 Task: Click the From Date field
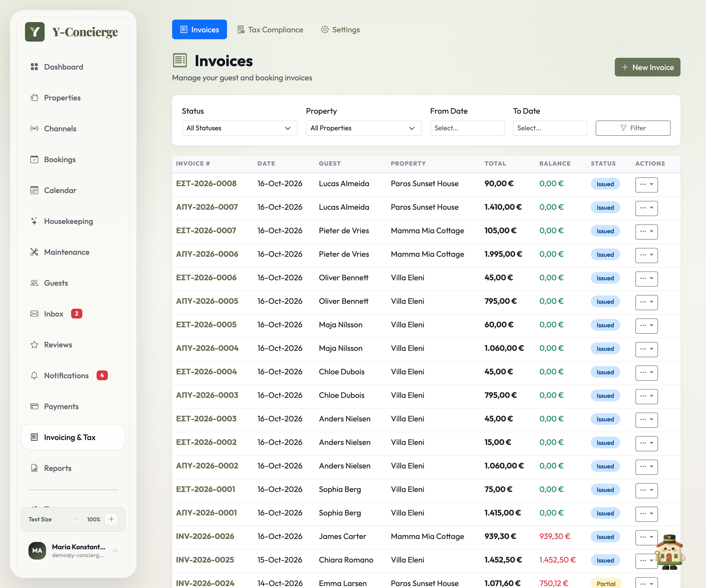(x=467, y=128)
